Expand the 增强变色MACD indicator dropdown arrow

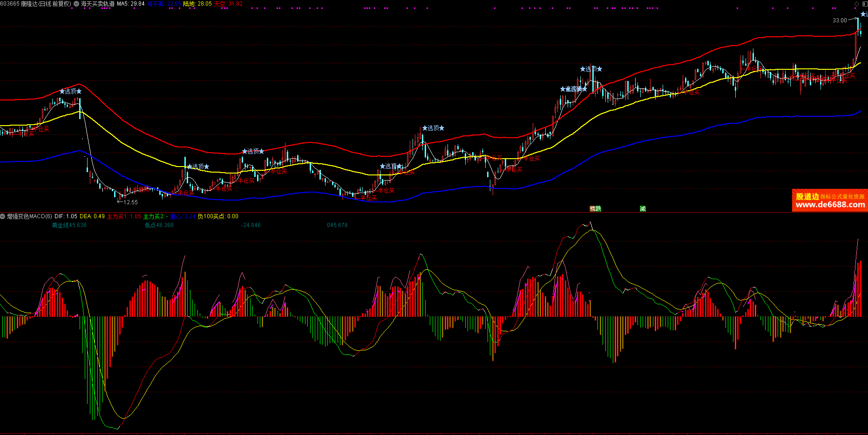(3, 216)
